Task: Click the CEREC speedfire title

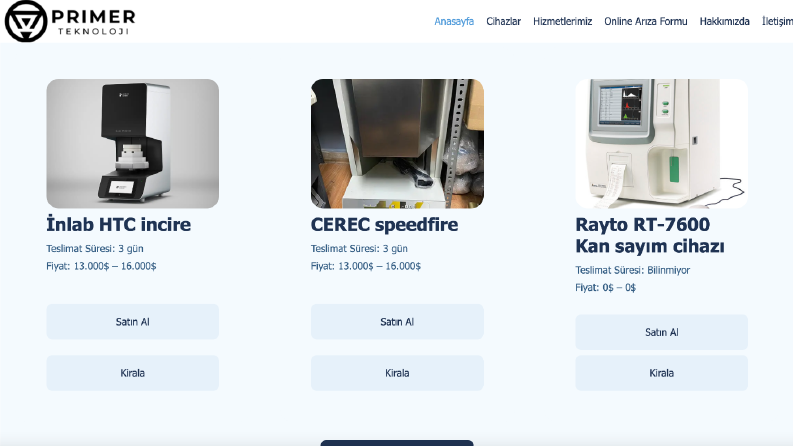Action: click(384, 225)
